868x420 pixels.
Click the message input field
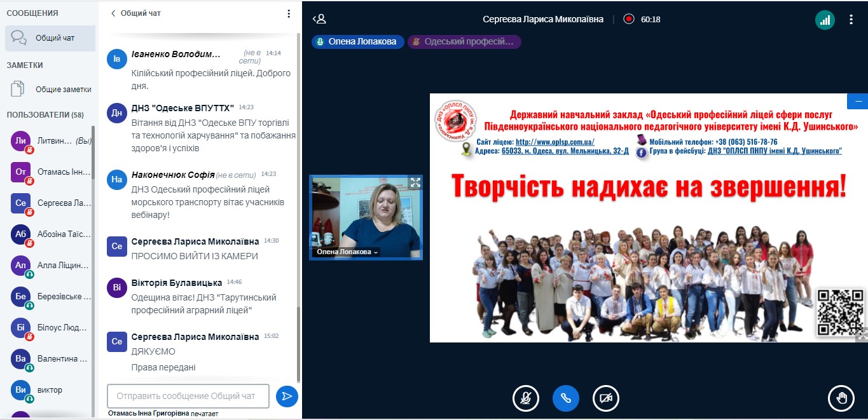click(x=188, y=396)
